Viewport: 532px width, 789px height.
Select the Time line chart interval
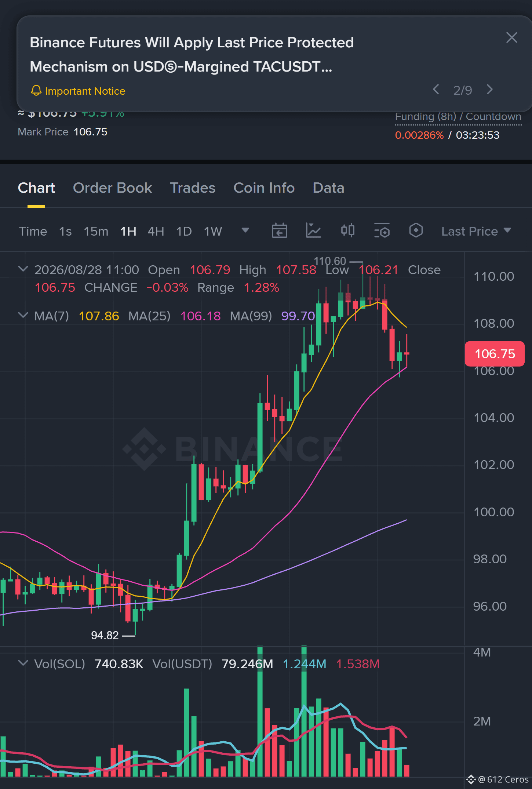click(33, 231)
